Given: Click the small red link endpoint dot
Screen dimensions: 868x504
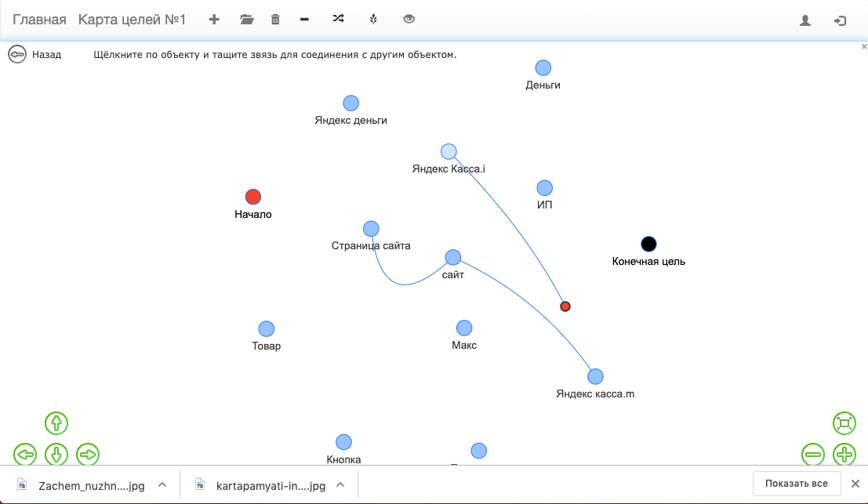Looking at the screenshot, I should [x=565, y=306].
